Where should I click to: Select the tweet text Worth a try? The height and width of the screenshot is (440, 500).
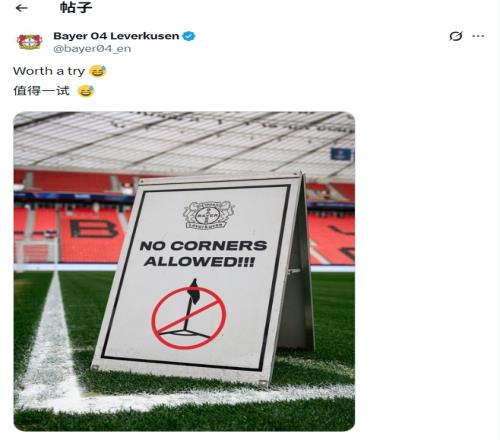pos(49,71)
